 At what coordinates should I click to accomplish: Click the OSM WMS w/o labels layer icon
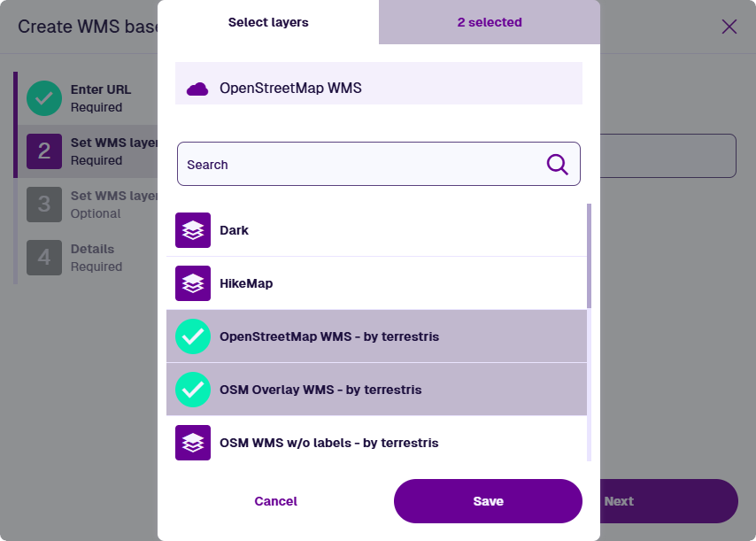(x=193, y=443)
